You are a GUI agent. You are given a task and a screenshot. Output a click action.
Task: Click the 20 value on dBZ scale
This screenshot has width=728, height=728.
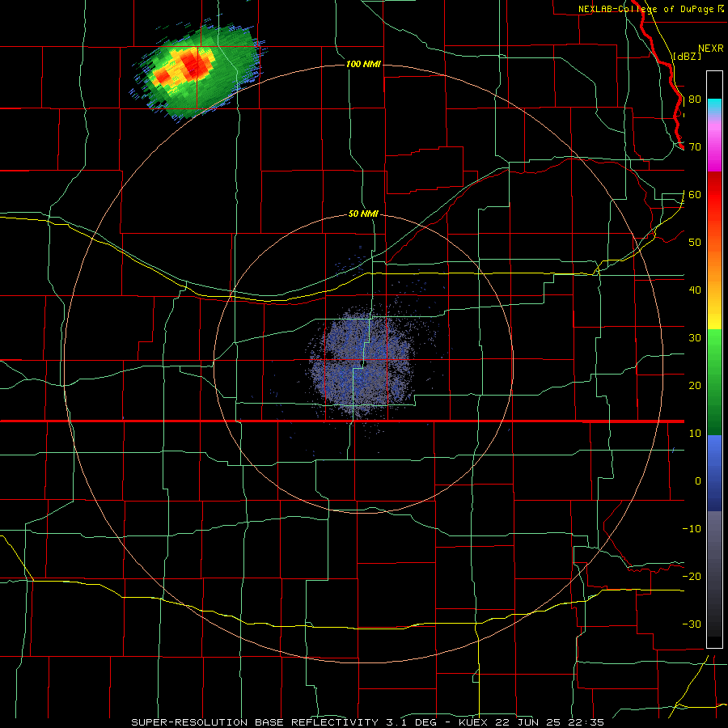[695, 386]
